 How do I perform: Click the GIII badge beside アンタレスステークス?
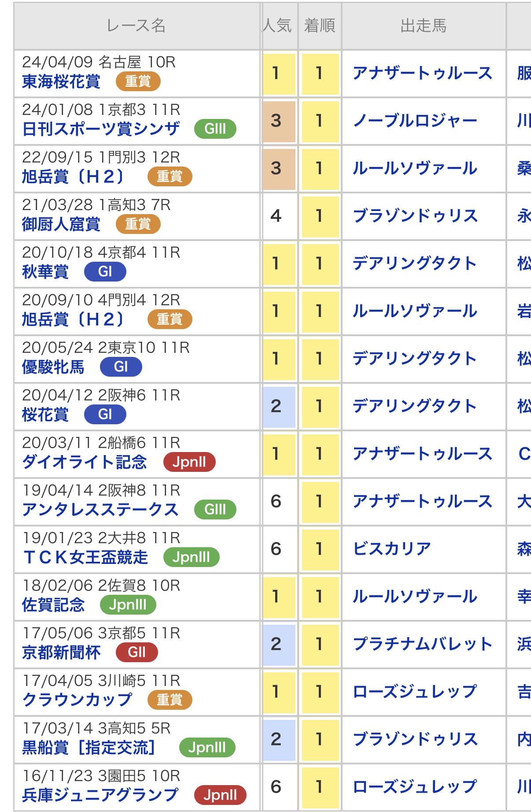(x=215, y=509)
